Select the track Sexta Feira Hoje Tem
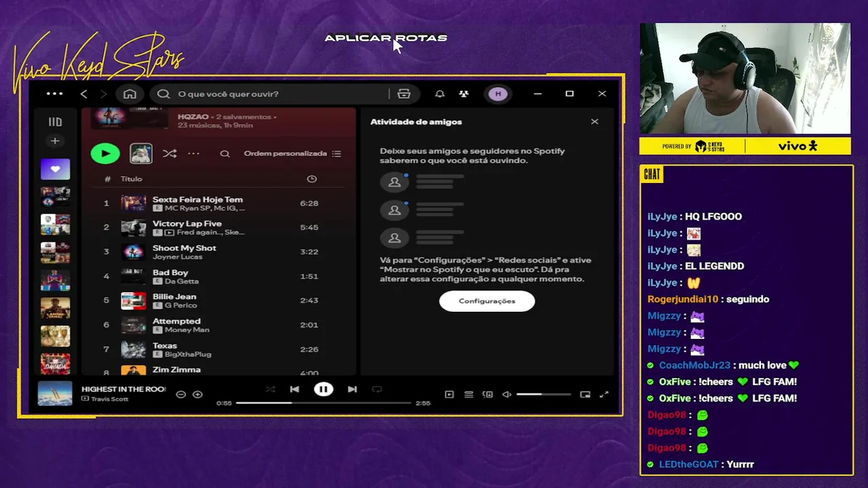The image size is (868, 488). point(197,199)
